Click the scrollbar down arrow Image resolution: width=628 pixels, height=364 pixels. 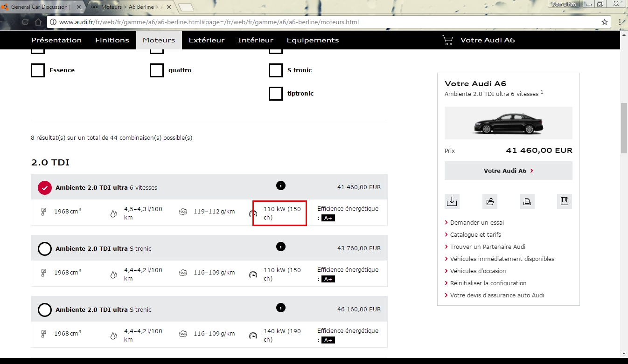point(624,353)
